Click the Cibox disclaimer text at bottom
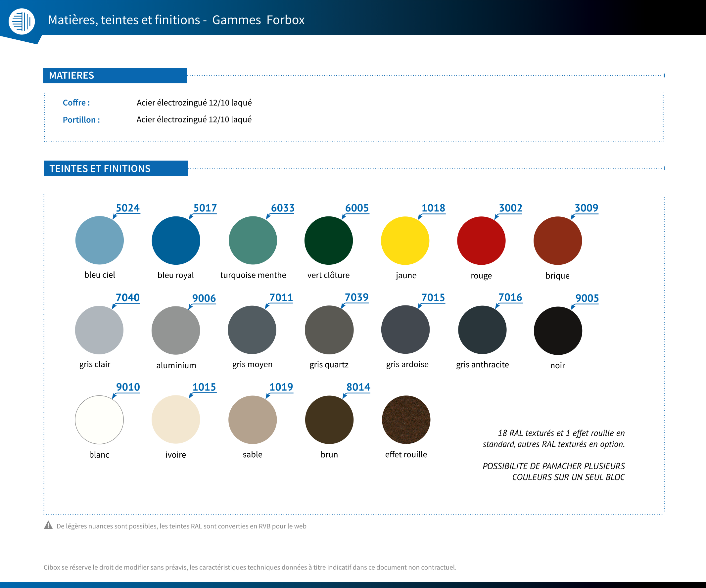706x588 pixels. click(x=250, y=567)
